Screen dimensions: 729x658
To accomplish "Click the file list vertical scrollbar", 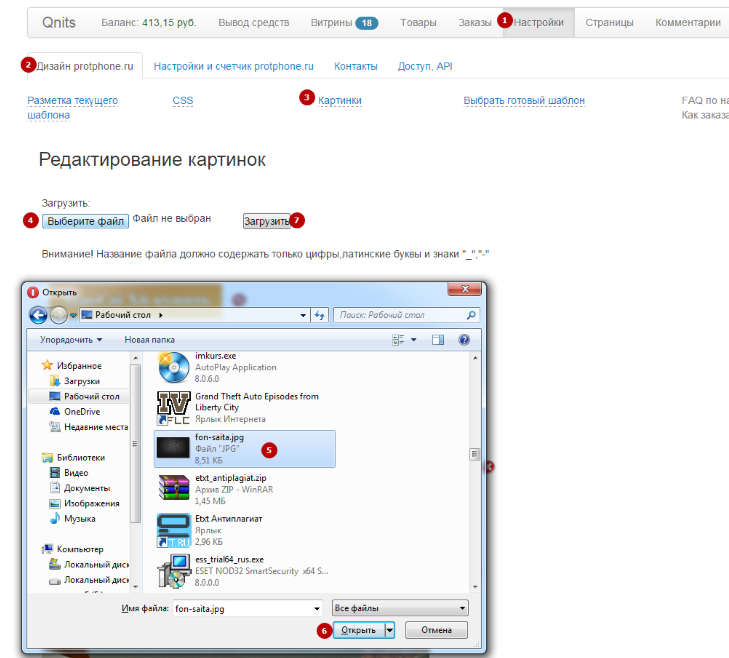I will click(475, 455).
